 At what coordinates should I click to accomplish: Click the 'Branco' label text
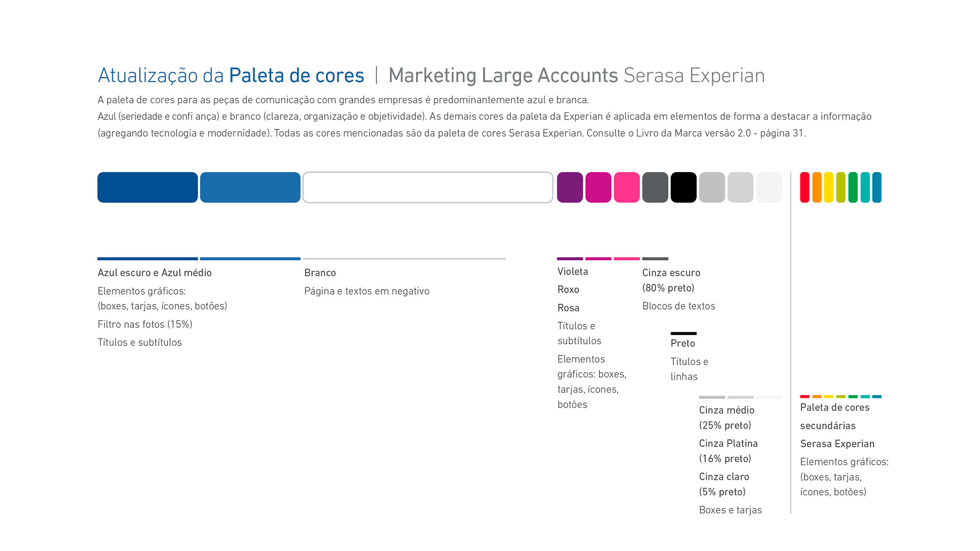point(320,273)
